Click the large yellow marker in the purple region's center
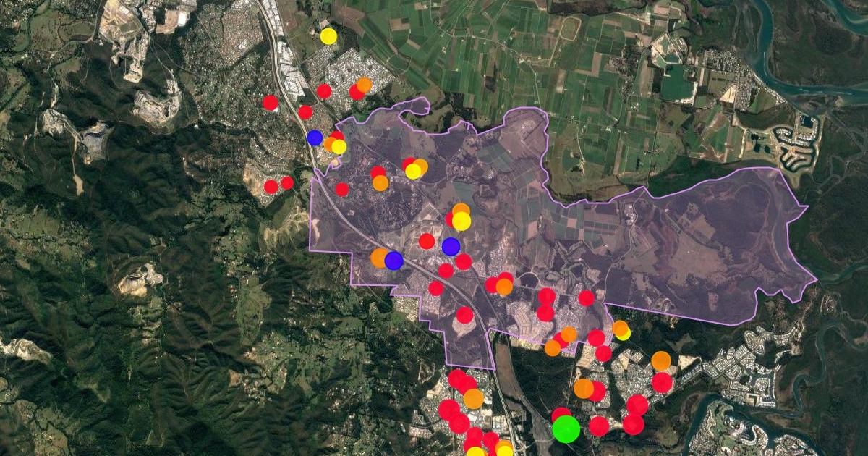 (461, 221)
